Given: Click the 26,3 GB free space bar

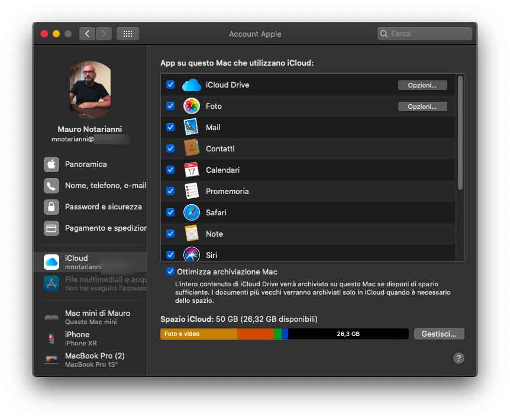Looking at the screenshot, I should [348, 334].
